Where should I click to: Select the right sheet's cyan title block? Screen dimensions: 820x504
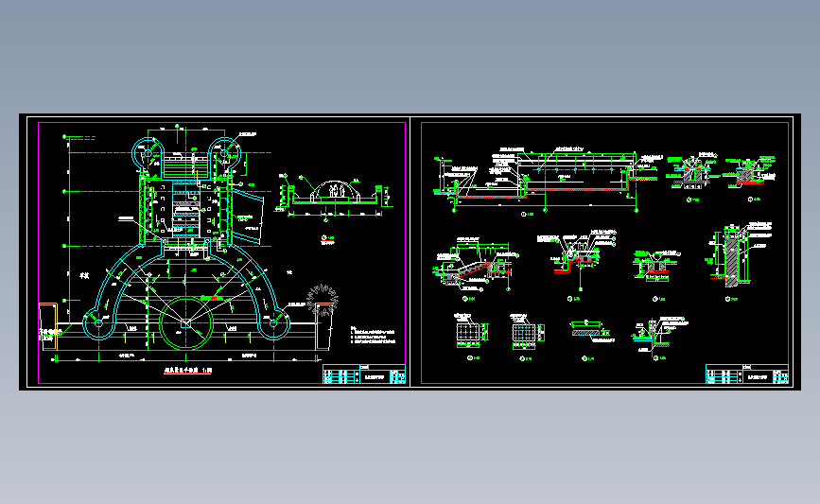tap(747, 374)
